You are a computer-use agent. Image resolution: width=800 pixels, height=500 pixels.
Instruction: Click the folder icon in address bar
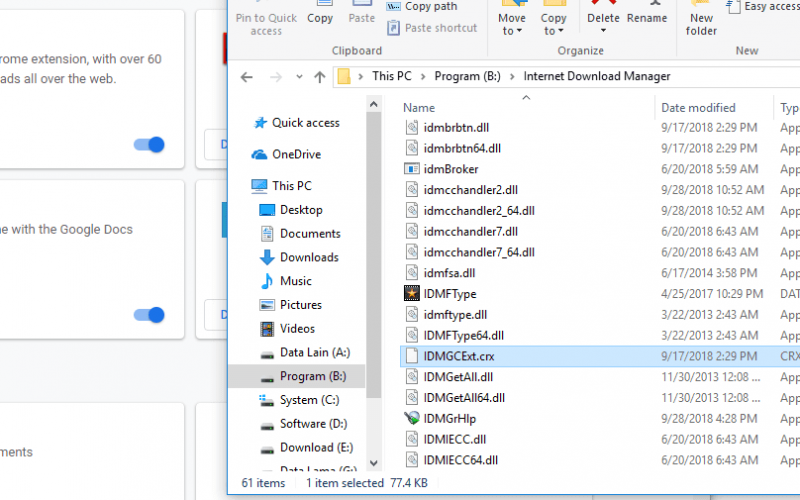[344, 77]
